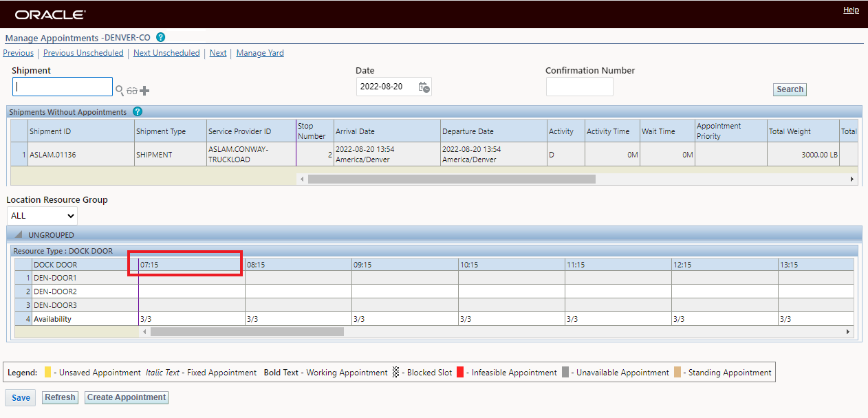The image size is (868, 418).
Task: Click the Create Appointment button
Action: pos(127,397)
